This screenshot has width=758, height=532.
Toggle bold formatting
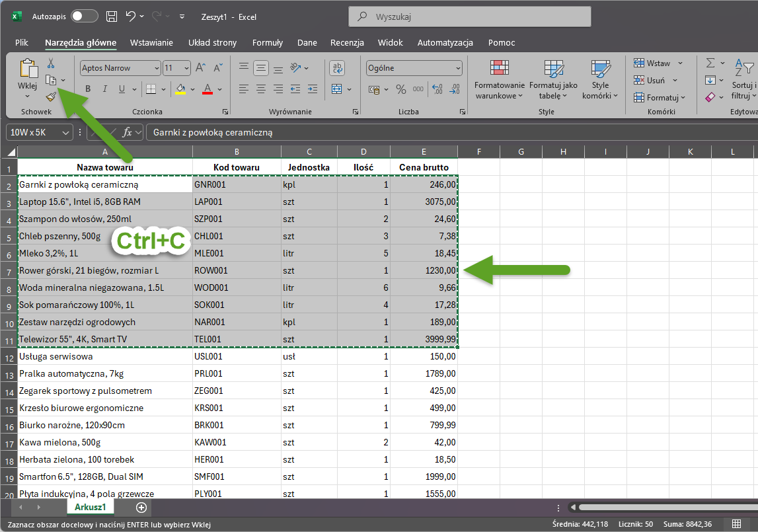pyautogui.click(x=88, y=89)
